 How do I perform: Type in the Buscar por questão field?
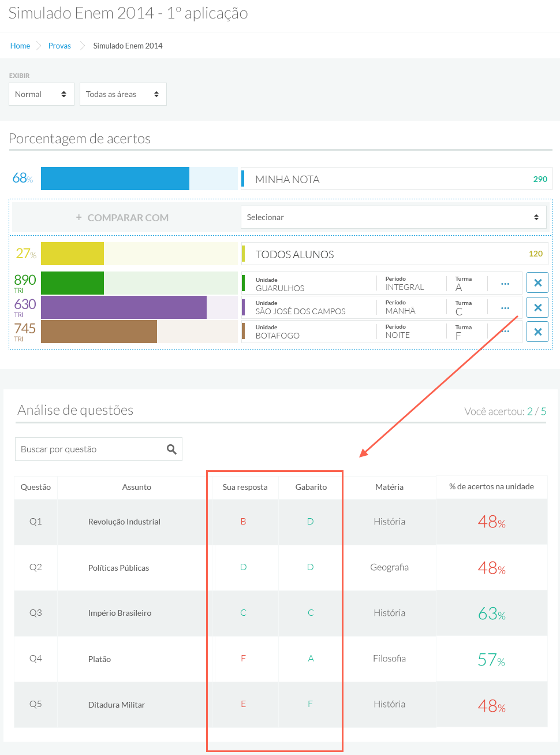[89, 449]
